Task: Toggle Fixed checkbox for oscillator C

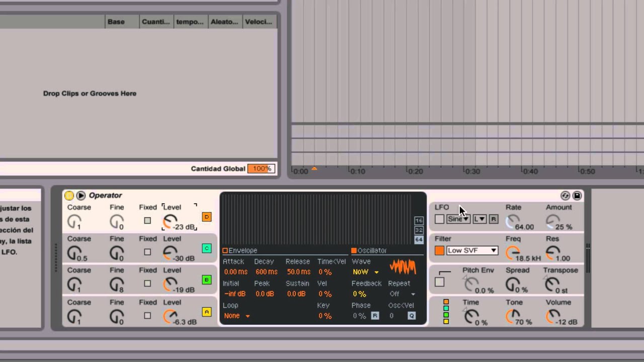Action: tap(147, 252)
